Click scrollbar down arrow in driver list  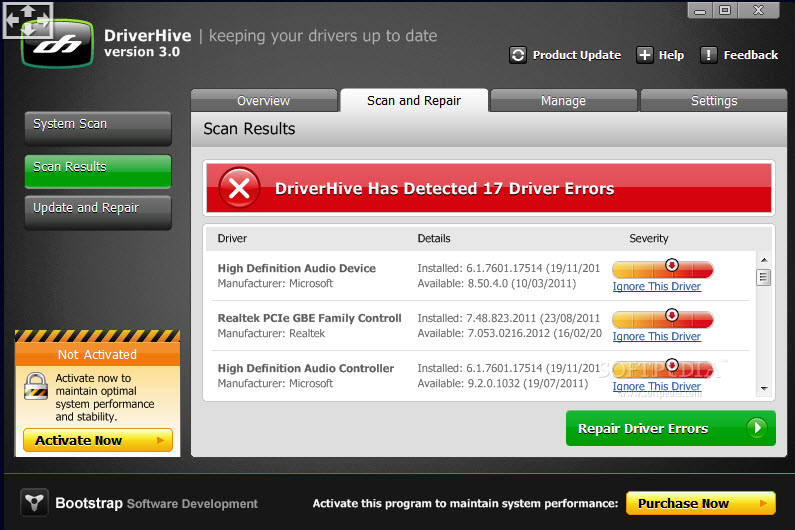(764, 388)
